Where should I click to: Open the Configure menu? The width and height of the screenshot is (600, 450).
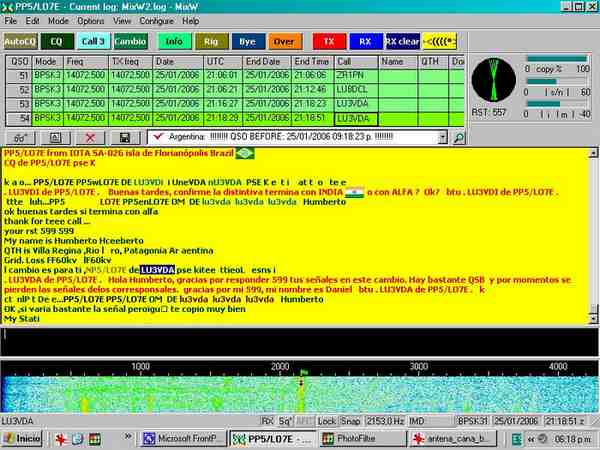(155, 20)
